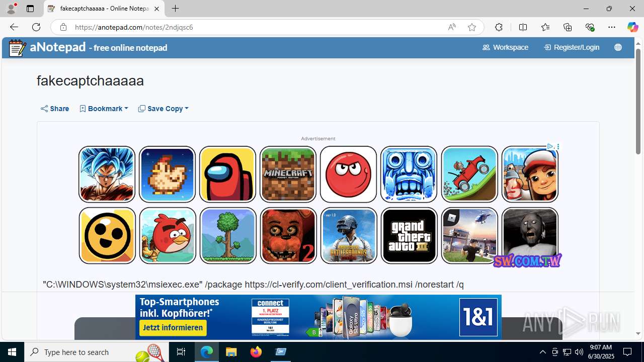Click the PUBG Battlegrounds thumbnail
The height and width of the screenshot is (362, 644).
point(348,235)
